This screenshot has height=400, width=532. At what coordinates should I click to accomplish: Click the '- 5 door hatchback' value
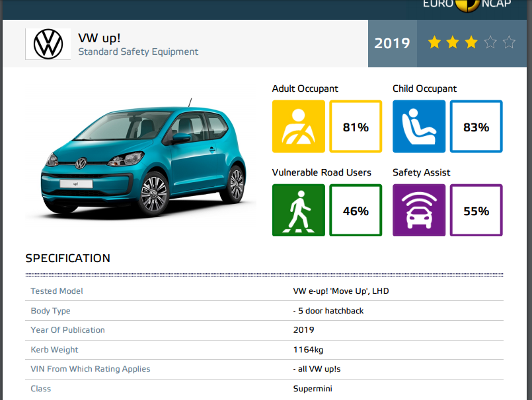(x=328, y=311)
